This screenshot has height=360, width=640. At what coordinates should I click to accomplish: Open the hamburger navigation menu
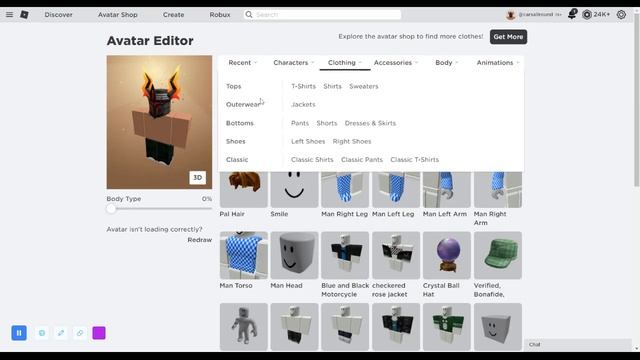[9, 15]
